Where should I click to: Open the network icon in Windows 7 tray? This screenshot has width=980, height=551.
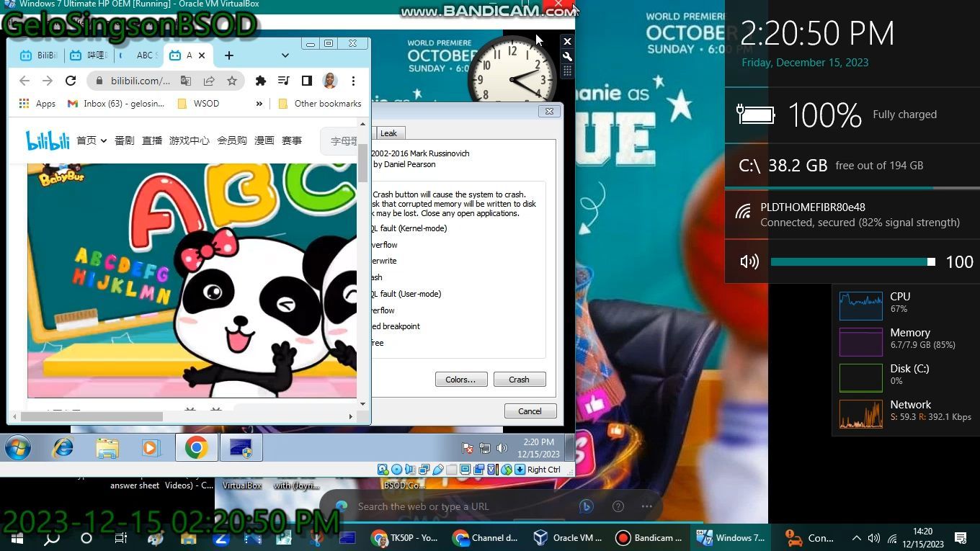(x=485, y=448)
